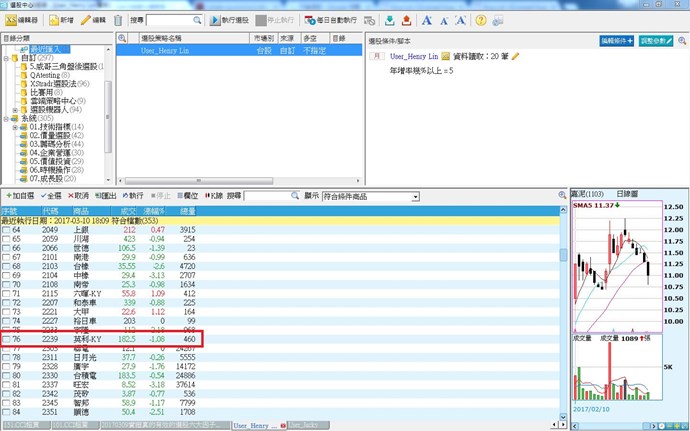690x431 pixels.
Task: Click the K線 chart icon in results toolbar
Action: (207, 196)
